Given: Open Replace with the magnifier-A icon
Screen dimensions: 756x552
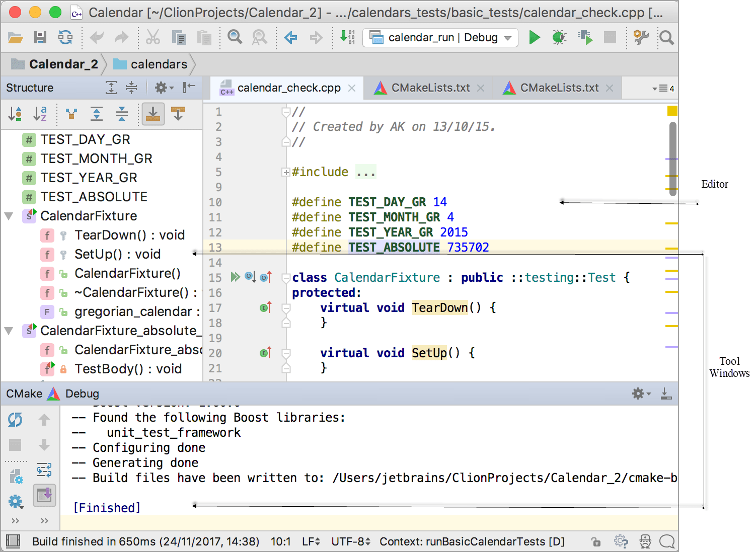Looking at the screenshot, I should click(259, 37).
